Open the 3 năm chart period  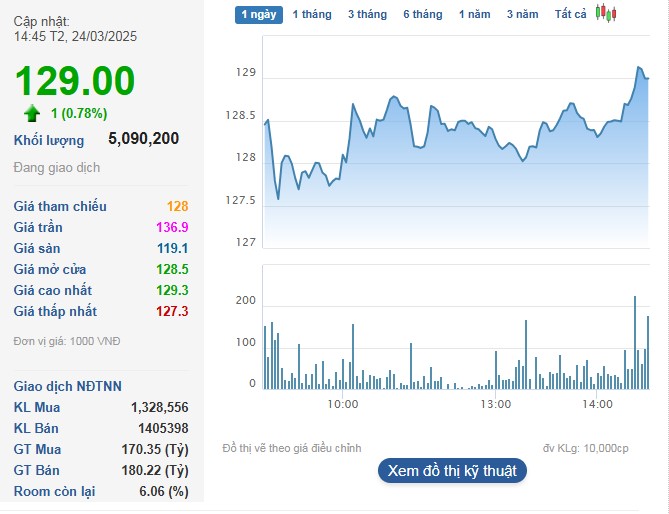[522, 14]
